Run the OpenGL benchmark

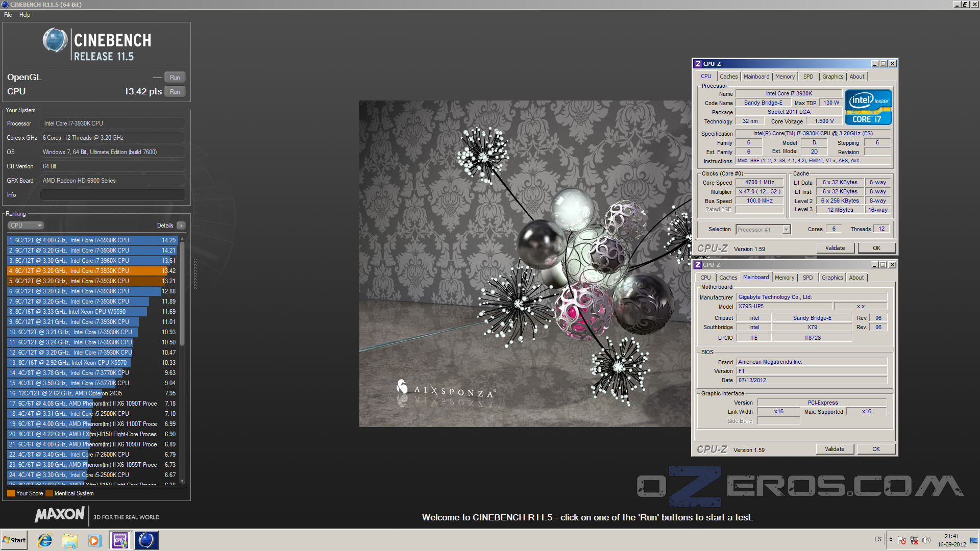click(175, 78)
